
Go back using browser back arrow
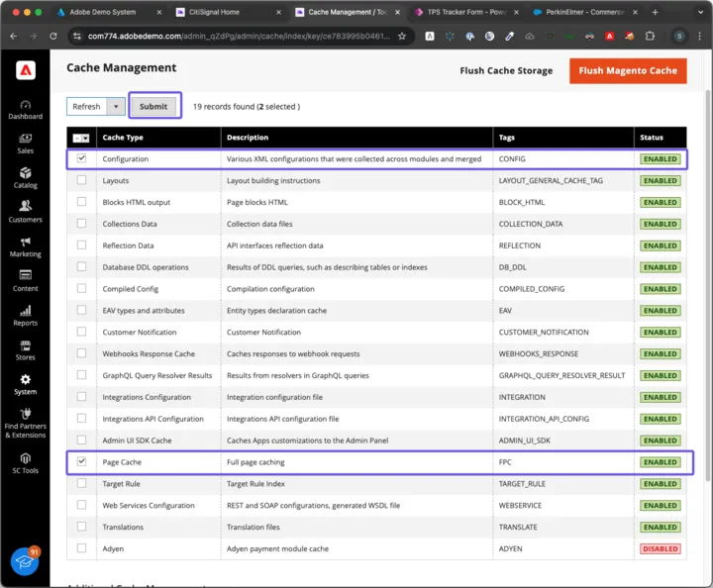[13, 37]
